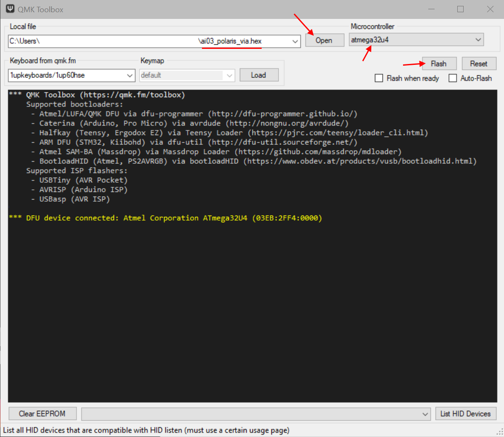Screen dimensions: 504x437
Task: Open the Keymap default dropdown
Action: click(x=187, y=75)
